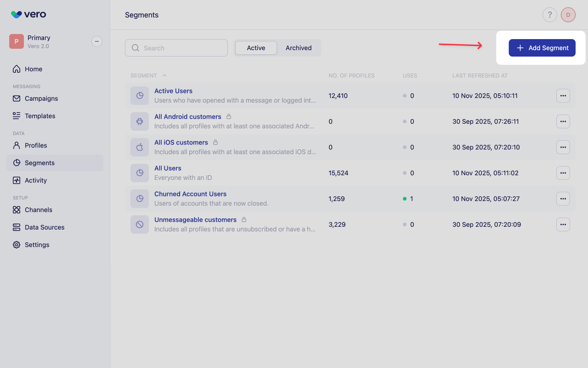This screenshot has height=368, width=588.
Task: Select the Campaigns envelope icon
Action: pyautogui.click(x=16, y=98)
